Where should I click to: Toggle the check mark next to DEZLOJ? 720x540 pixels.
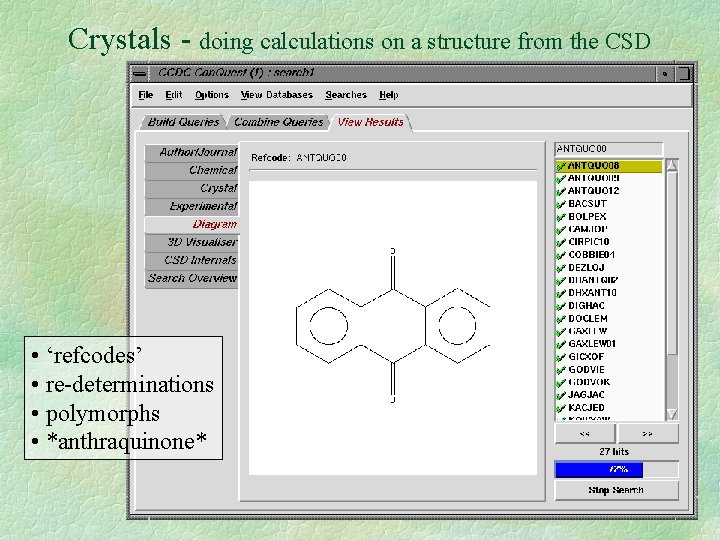point(561,268)
